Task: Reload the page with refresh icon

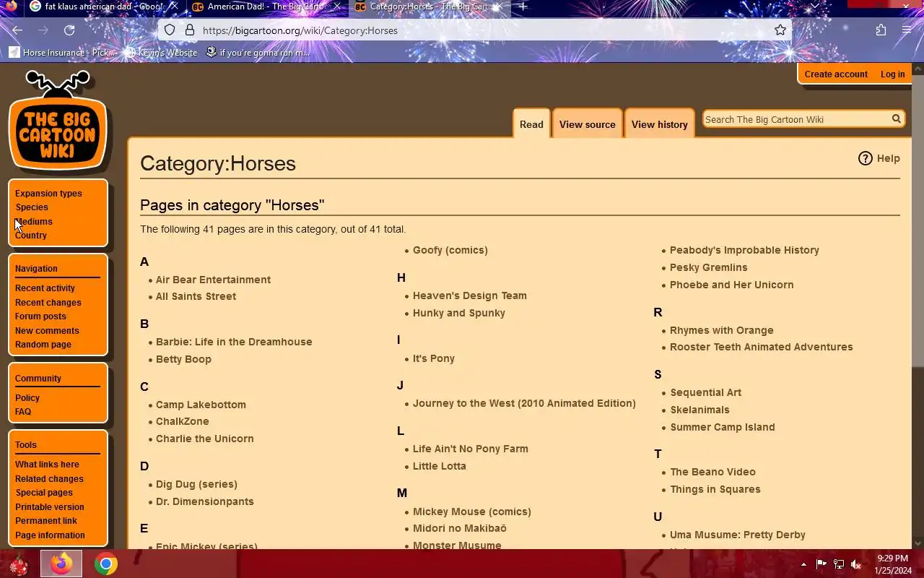Action: tap(69, 30)
